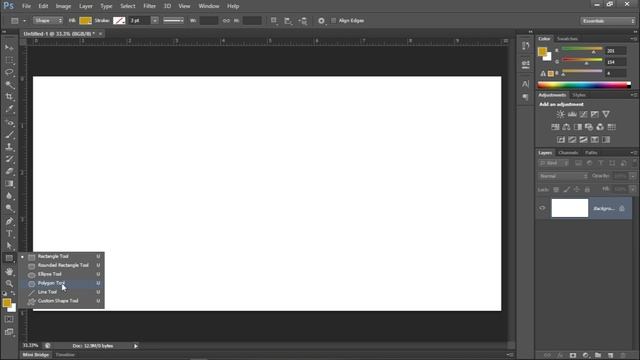640x360 pixels.
Task: Toggle the Align Edges checkbox
Action: pyautogui.click(x=333, y=20)
